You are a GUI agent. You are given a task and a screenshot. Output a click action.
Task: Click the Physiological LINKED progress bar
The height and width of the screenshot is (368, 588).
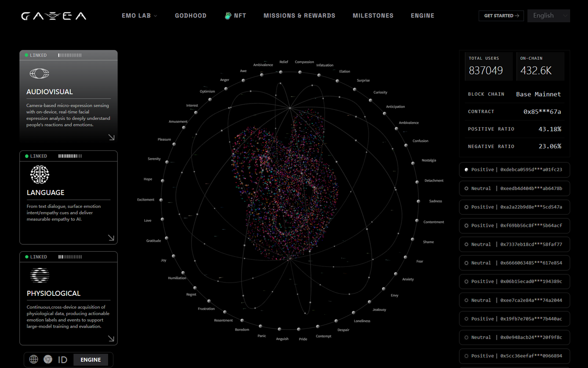click(x=70, y=257)
